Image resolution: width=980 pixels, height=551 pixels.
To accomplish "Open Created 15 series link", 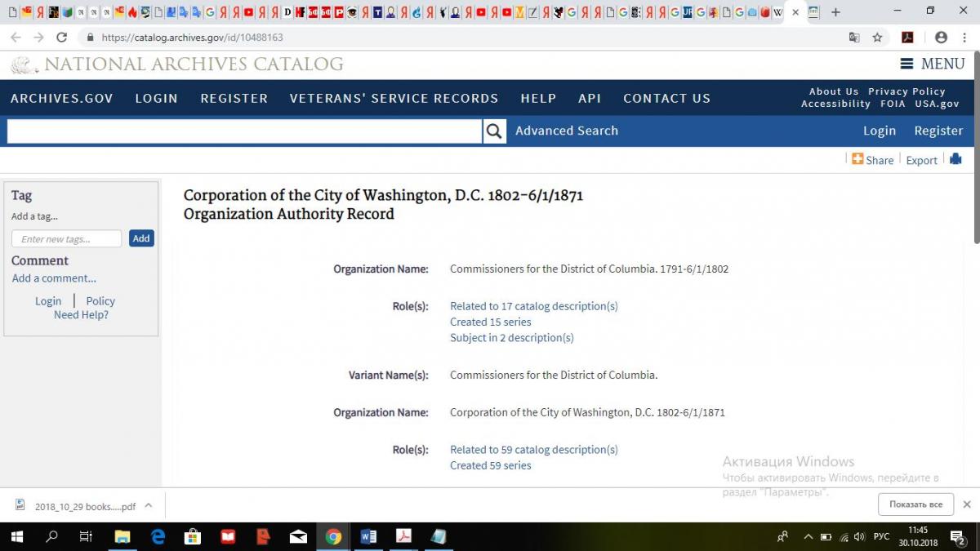I will [491, 322].
